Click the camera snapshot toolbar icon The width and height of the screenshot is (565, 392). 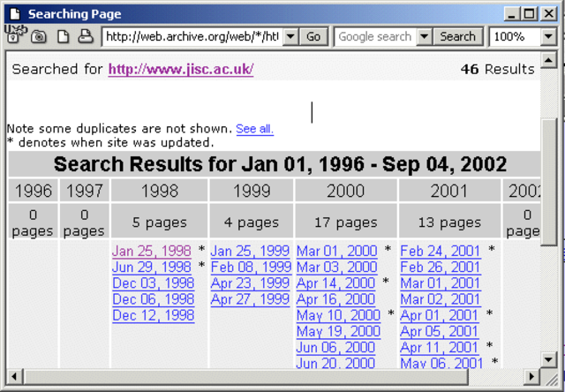(x=38, y=37)
